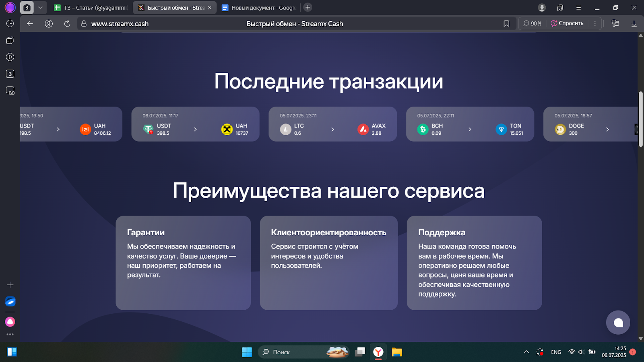Click the DOGE 300 transaction card
The image size is (644, 362).
(x=590, y=124)
